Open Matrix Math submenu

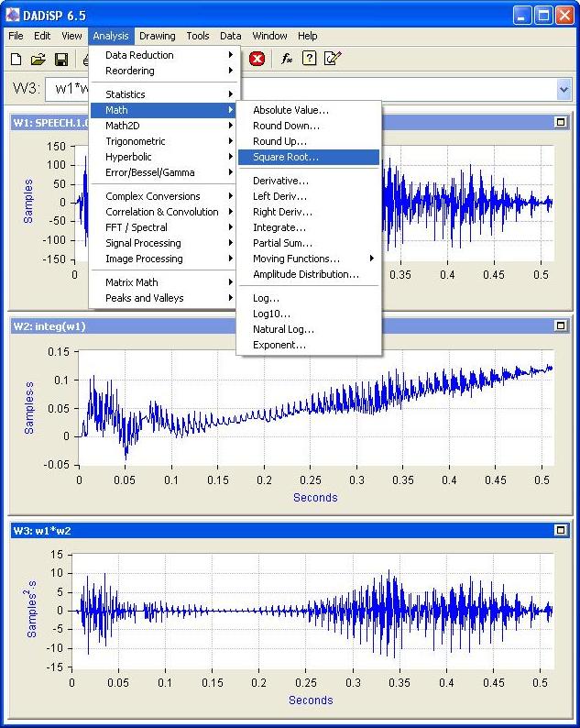click(x=165, y=282)
